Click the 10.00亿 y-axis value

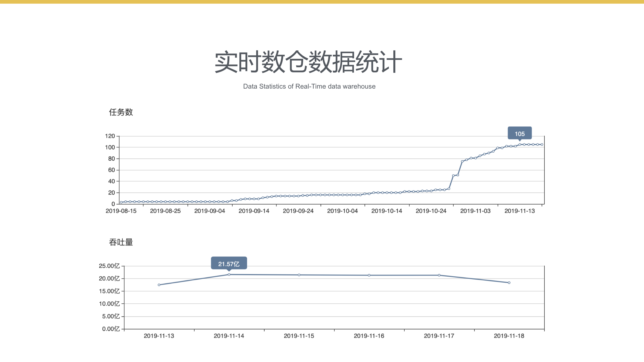(109, 304)
